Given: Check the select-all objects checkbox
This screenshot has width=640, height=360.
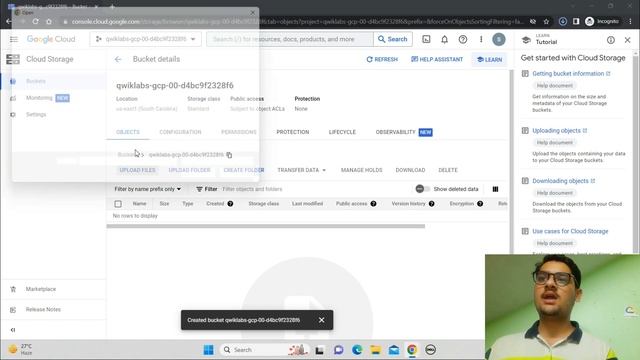Looking at the screenshot, I should click(x=118, y=204).
